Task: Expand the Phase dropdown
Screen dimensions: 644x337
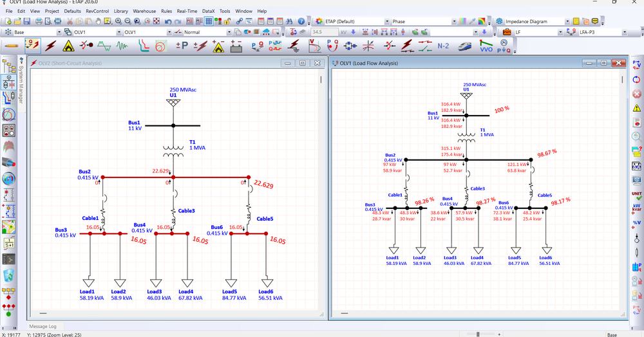Action: click(x=454, y=21)
